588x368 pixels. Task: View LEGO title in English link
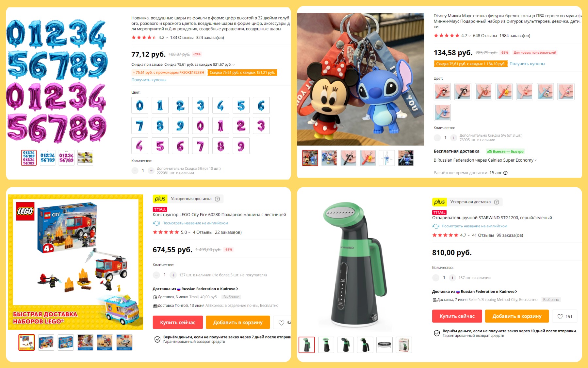point(195,223)
